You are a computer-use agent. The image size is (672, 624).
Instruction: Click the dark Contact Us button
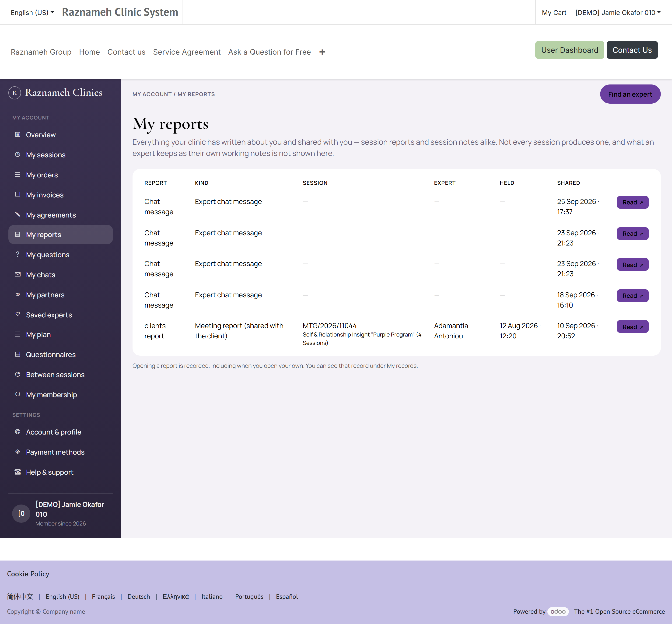pos(632,50)
